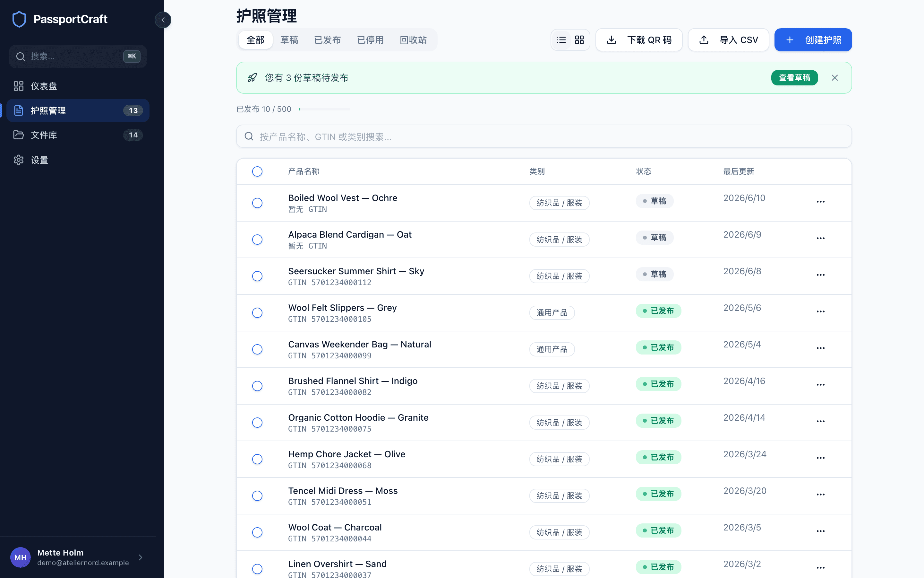Click the 设置 gear icon
Image resolution: width=924 pixels, height=578 pixels.
(x=19, y=160)
